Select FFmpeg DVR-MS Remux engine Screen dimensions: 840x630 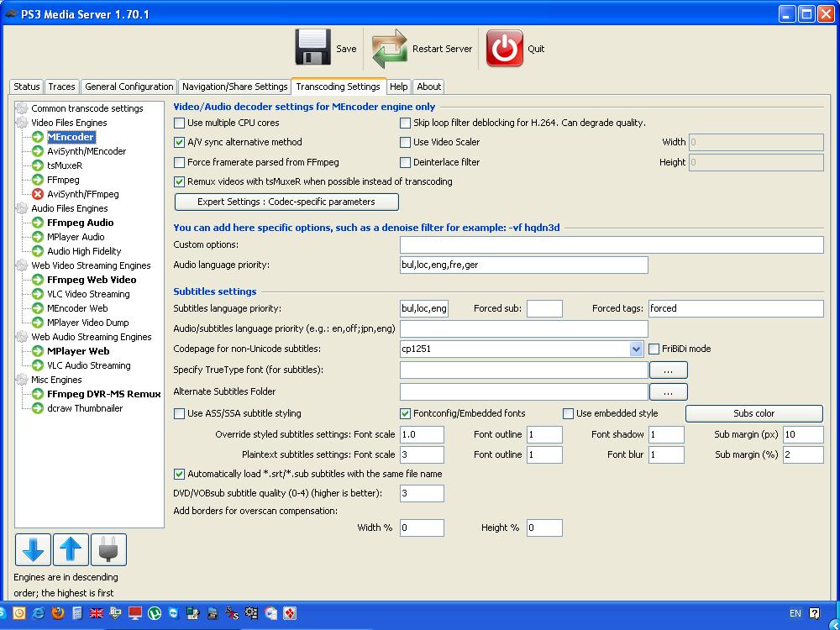tap(104, 394)
